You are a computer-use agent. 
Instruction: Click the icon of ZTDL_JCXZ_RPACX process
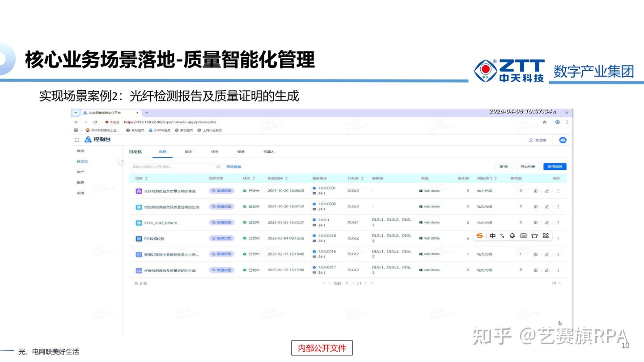click(x=139, y=223)
